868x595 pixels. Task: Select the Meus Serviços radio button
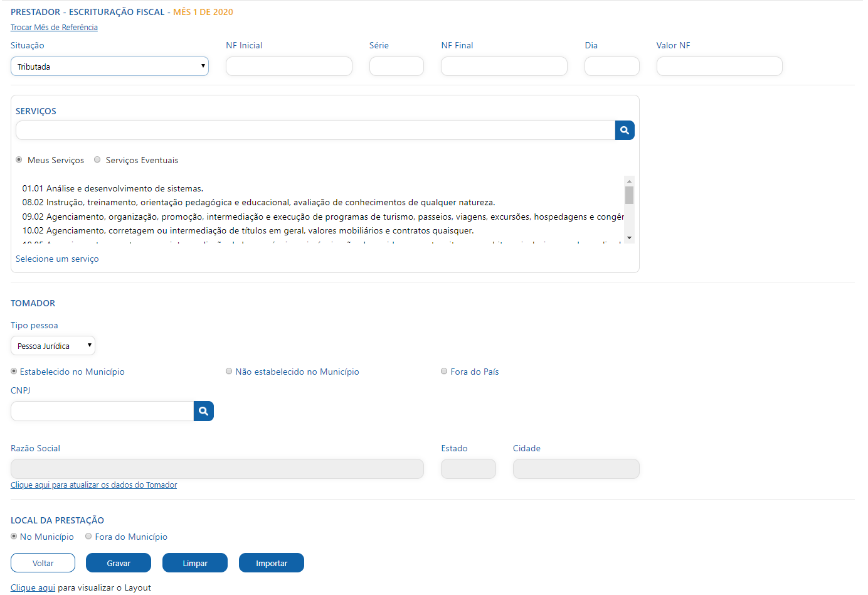coord(19,159)
